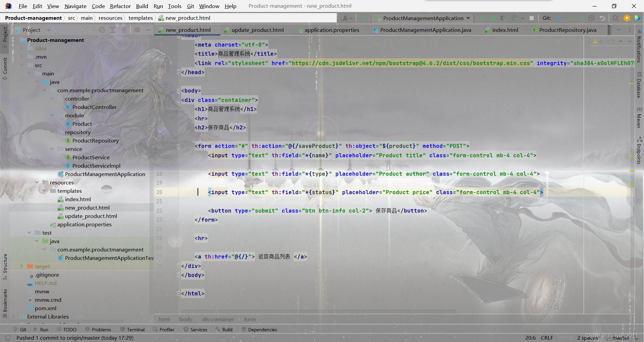Collapse all nodes in Project panel
The image size is (644, 342).
123,30
